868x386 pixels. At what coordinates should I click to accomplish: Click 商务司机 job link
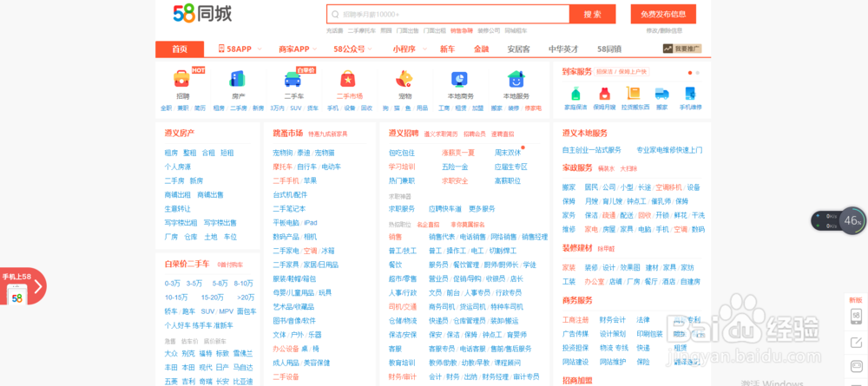coord(442,307)
